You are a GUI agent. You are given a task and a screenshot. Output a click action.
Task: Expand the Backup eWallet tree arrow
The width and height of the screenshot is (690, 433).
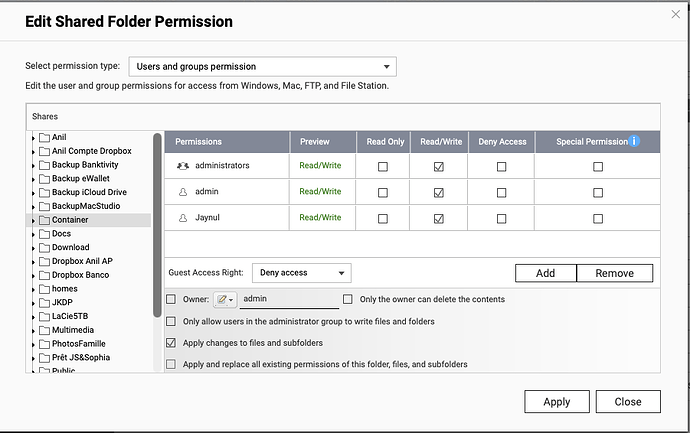tap(33, 180)
